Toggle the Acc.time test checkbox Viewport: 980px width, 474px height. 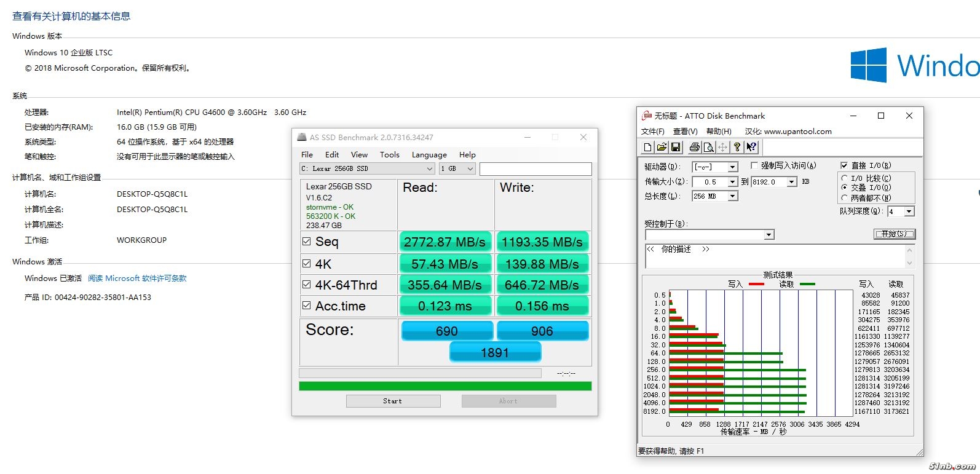[307, 305]
